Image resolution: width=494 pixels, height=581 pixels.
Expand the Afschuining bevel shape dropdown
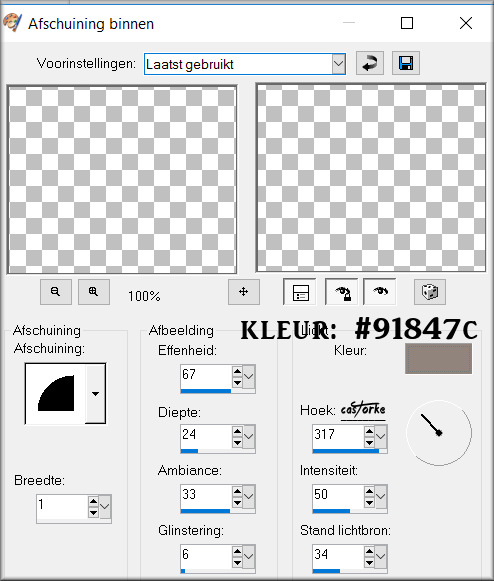point(96,394)
